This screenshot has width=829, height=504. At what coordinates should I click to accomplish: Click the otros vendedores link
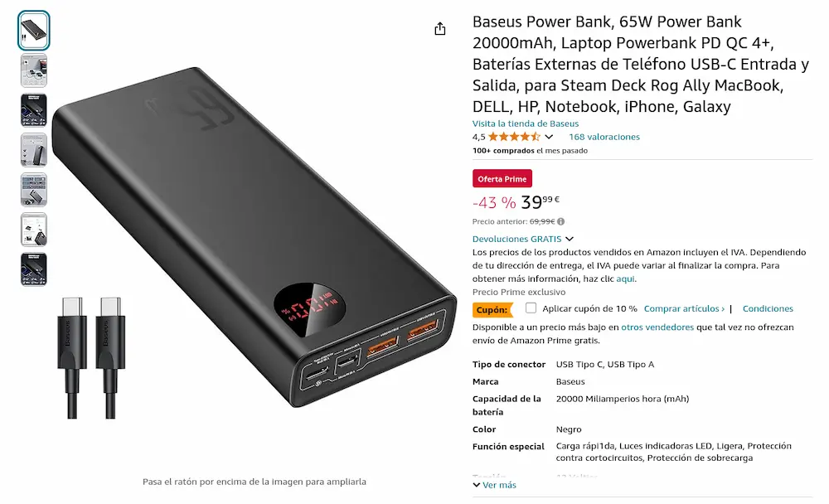(657, 327)
